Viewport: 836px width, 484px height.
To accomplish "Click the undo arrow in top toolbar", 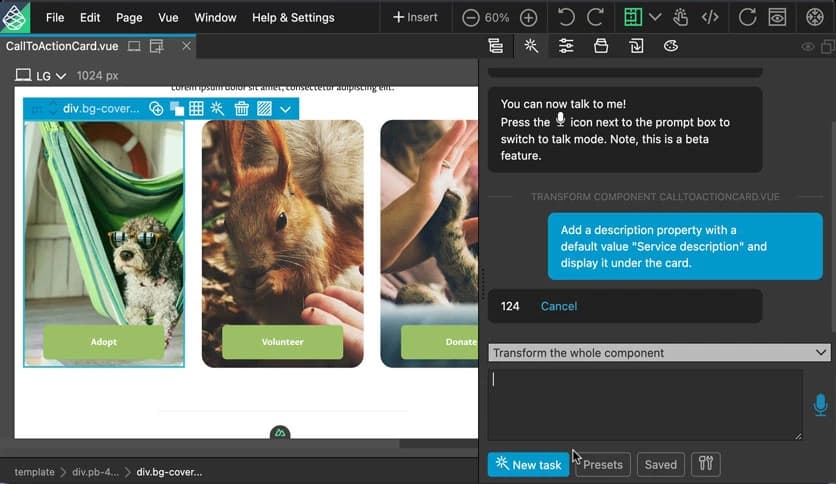I will point(567,17).
